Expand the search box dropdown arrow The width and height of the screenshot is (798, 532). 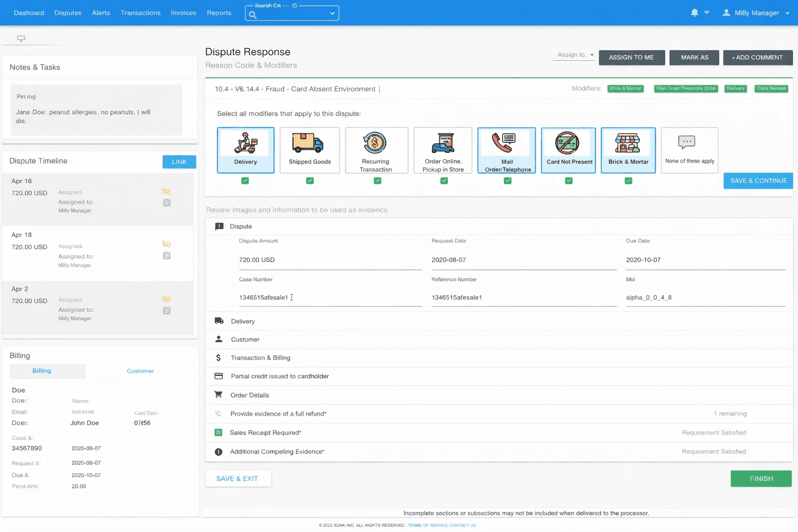point(332,14)
